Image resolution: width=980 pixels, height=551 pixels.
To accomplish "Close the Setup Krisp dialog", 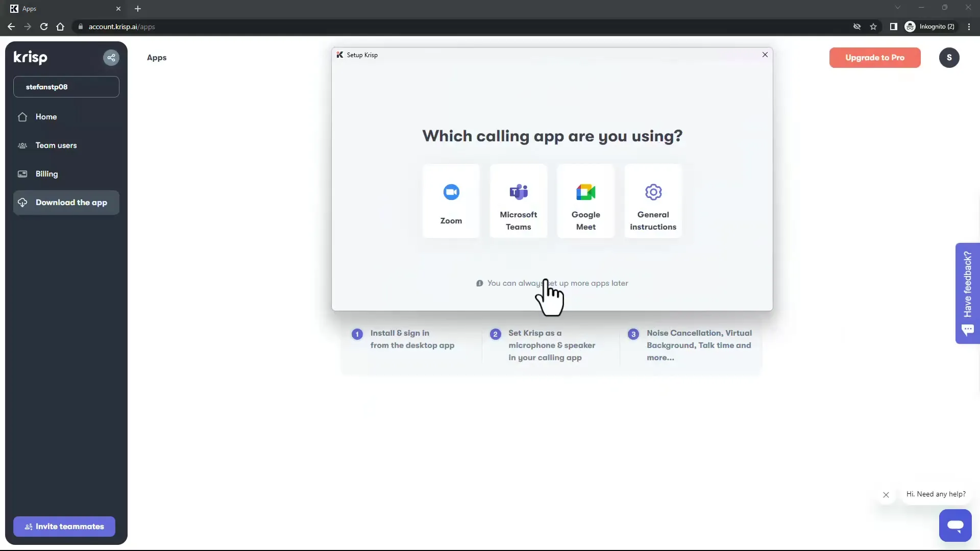I will click(x=765, y=55).
